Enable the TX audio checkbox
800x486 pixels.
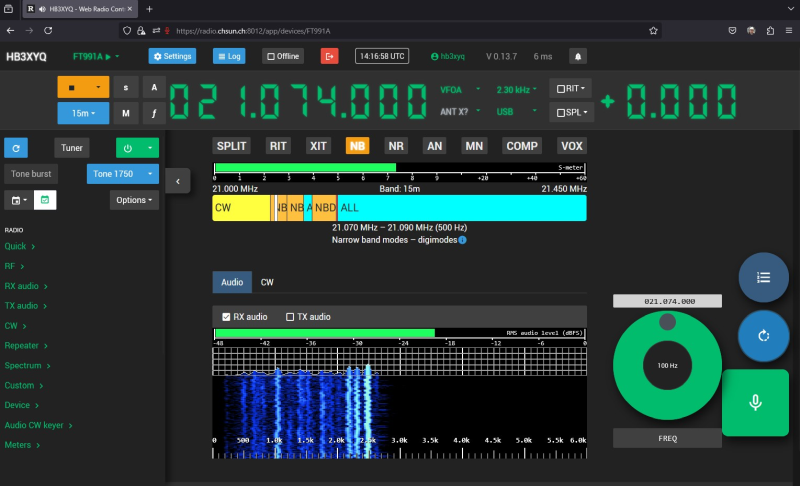point(290,317)
